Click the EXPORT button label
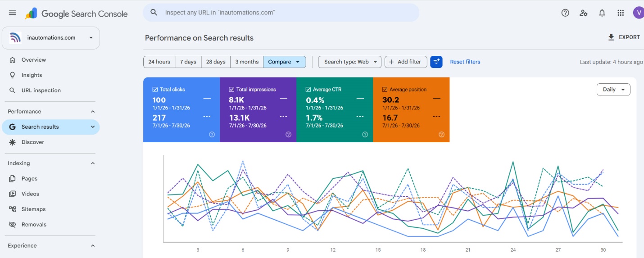Image resolution: width=644 pixels, height=258 pixels. [x=629, y=37]
